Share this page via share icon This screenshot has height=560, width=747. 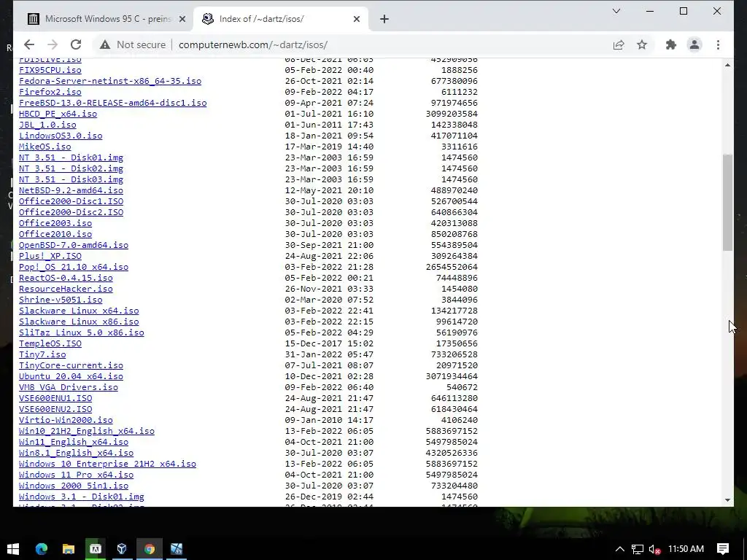coord(619,44)
